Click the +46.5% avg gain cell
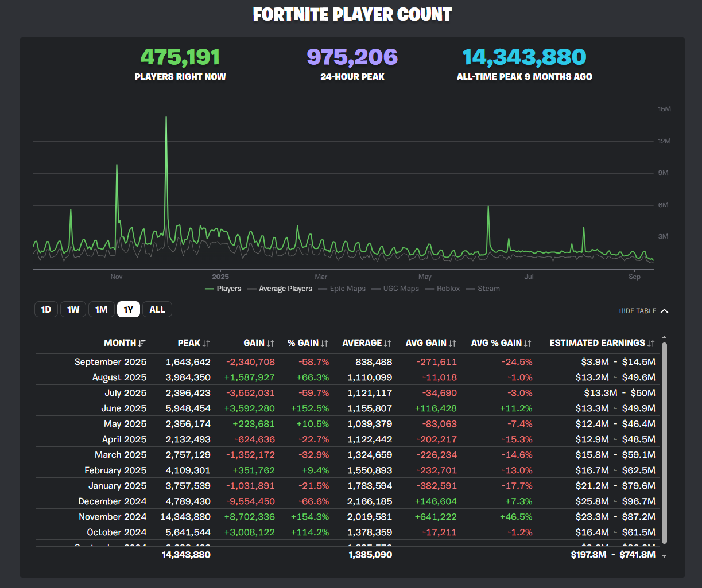 tap(515, 517)
